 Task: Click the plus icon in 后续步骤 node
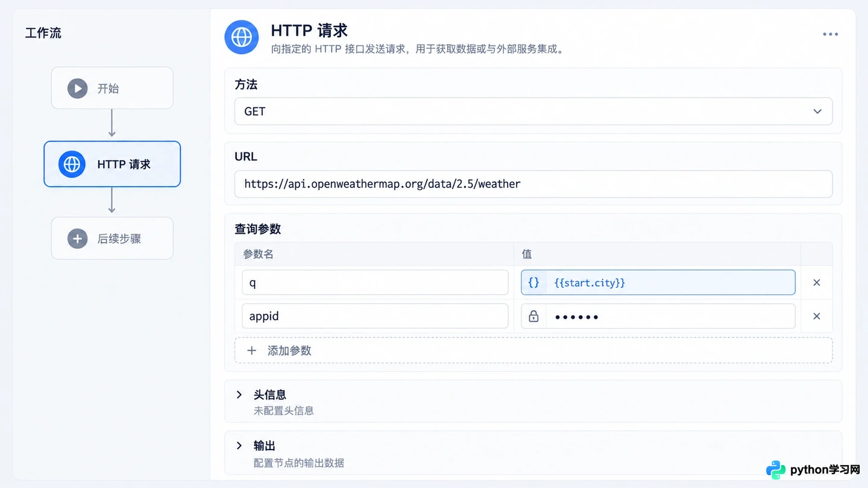click(77, 239)
